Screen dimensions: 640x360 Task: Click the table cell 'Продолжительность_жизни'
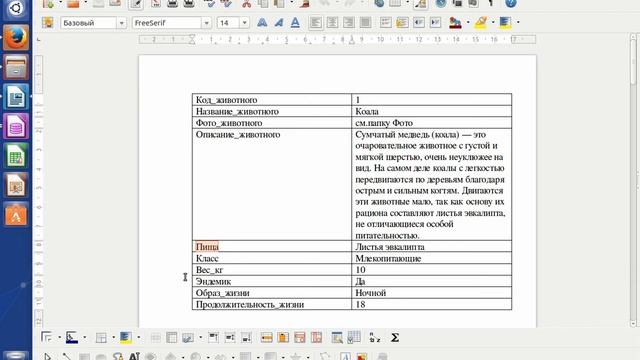coord(272,304)
